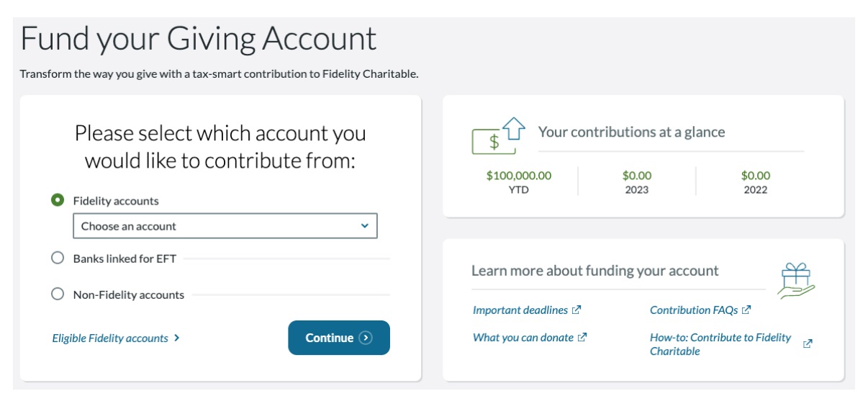Click external link icon beside Important deadlines

pyautogui.click(x=577, y=310)
